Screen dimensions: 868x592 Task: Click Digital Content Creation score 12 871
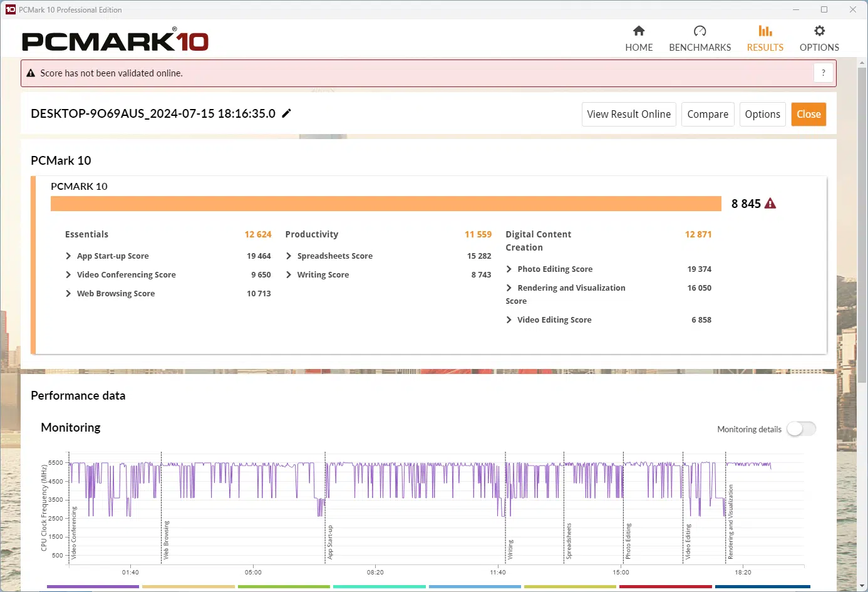click(698, 234)
